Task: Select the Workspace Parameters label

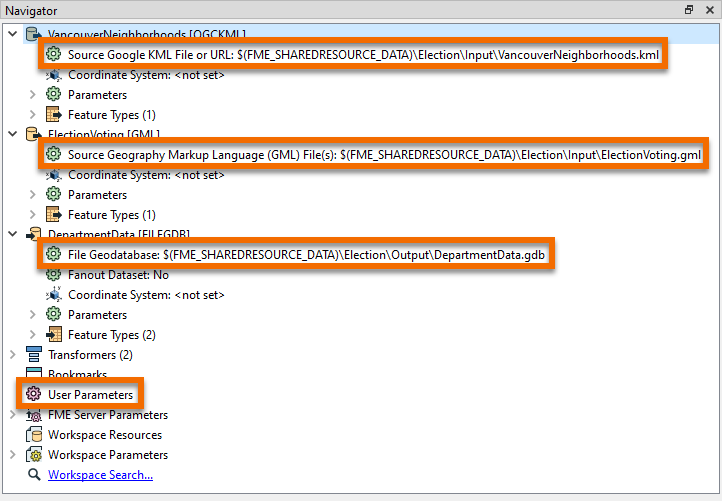Action: point(108,455)
